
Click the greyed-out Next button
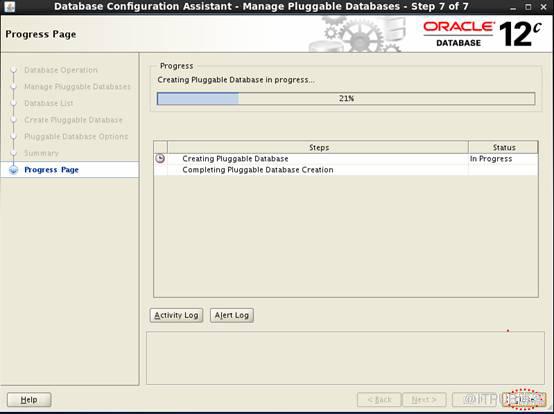tap(424, 400)
